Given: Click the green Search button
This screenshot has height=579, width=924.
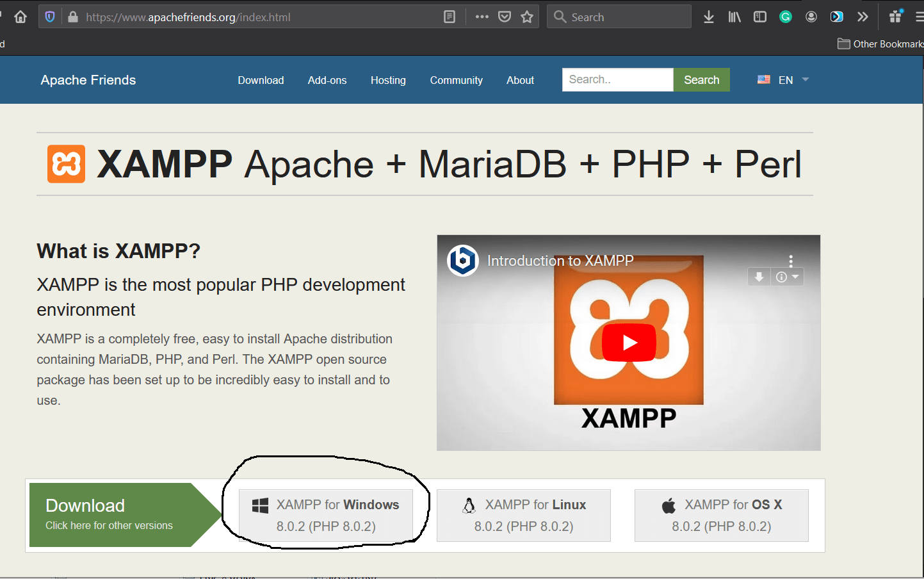Looking at the screenshot, I should 702,79.
